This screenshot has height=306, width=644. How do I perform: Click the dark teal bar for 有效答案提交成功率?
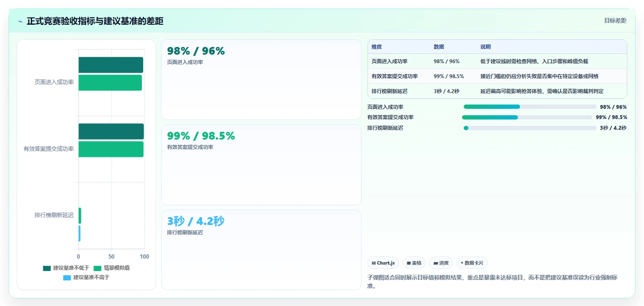[111, 131]
